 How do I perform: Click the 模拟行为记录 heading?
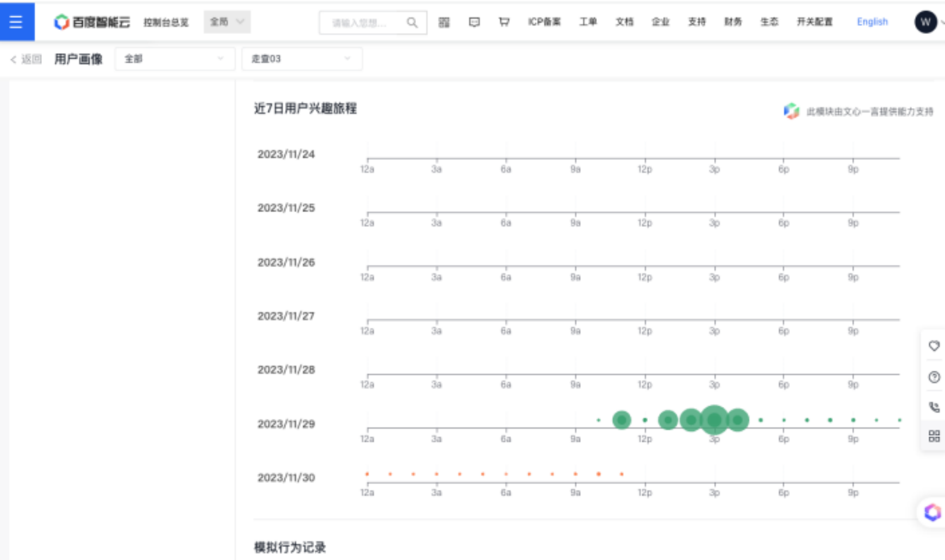290,548
